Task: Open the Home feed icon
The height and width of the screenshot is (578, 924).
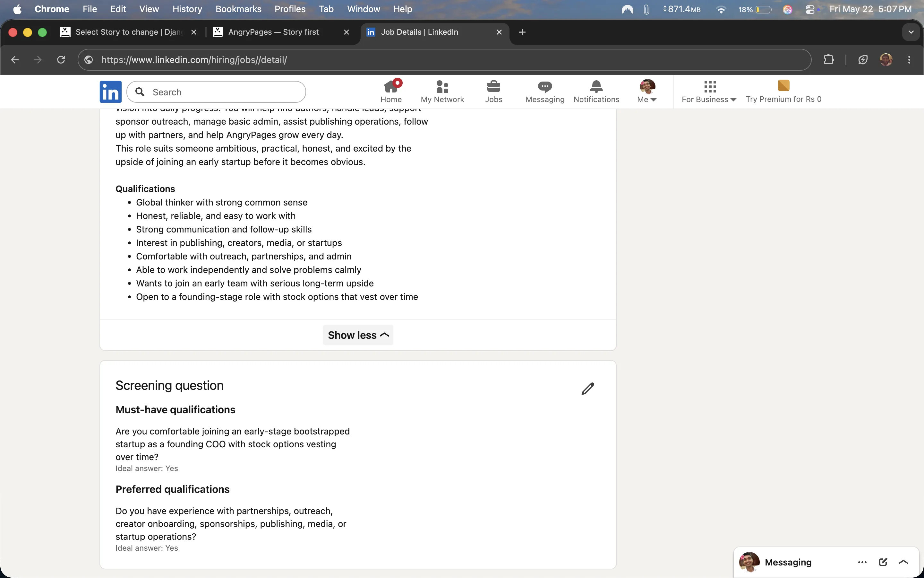Action: (391, 92)
